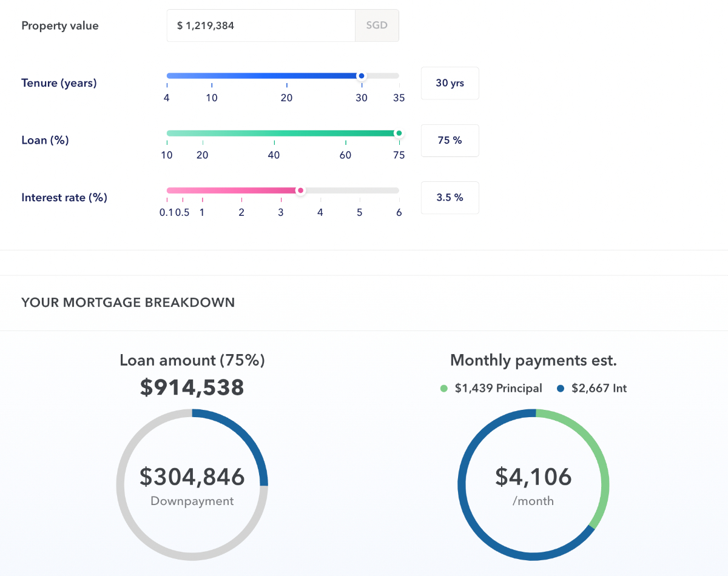Grab the Tenure slider handle
The height and width of the screenshot is (576, 728).
[362, 76]
